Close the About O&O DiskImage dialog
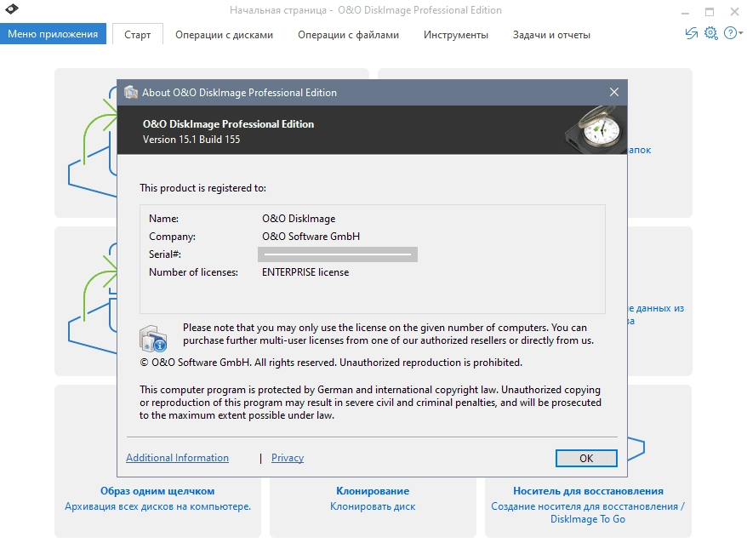 point(614,92)
